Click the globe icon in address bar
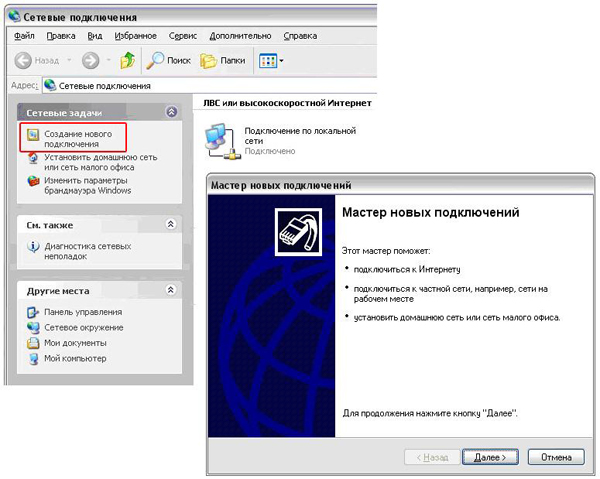Screen dimensions: 600x479 50,85
